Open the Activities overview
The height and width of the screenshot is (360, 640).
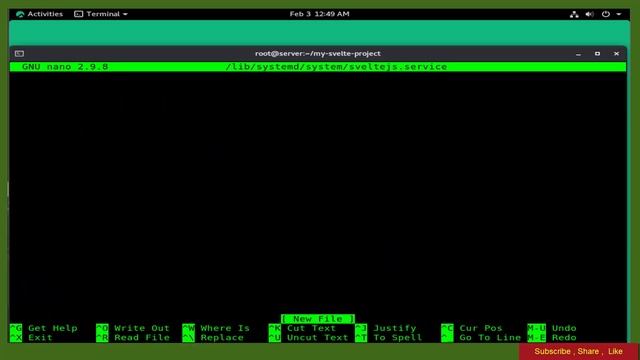(x=40, y=14)
